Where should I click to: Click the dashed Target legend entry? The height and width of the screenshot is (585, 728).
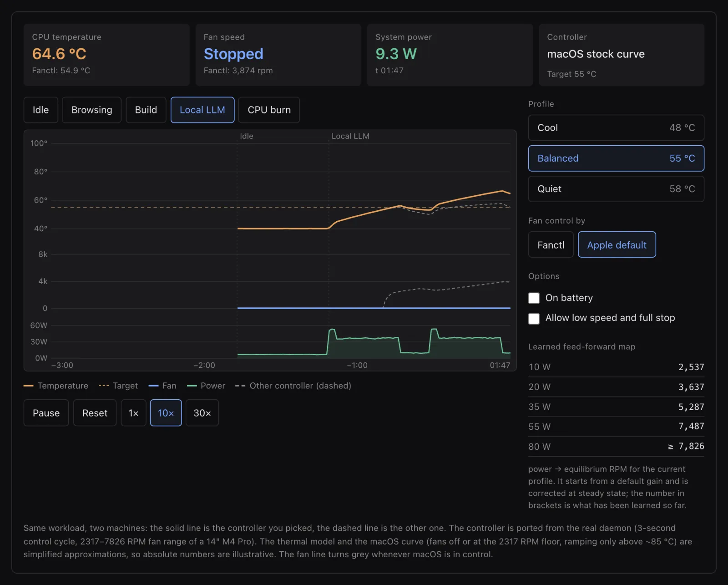coord(118,386)
